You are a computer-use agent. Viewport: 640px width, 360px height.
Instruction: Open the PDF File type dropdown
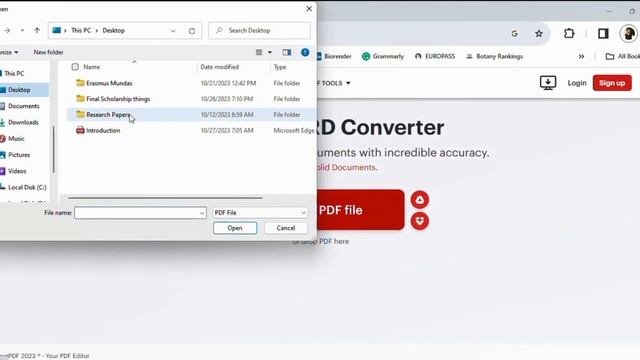pyautogui.click(x=260, y=213)
